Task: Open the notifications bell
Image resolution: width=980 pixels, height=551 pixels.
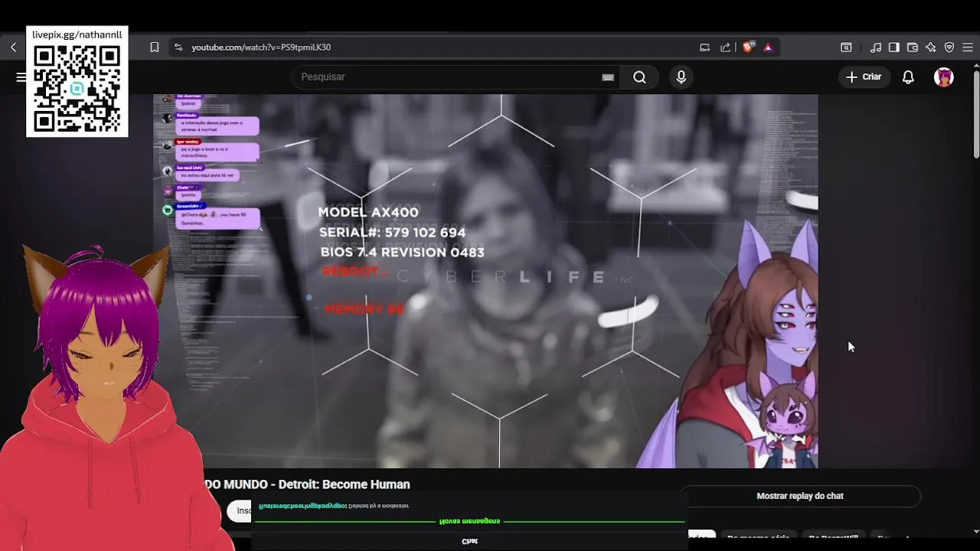Action: pyautogui.click(x=908, y=77)
